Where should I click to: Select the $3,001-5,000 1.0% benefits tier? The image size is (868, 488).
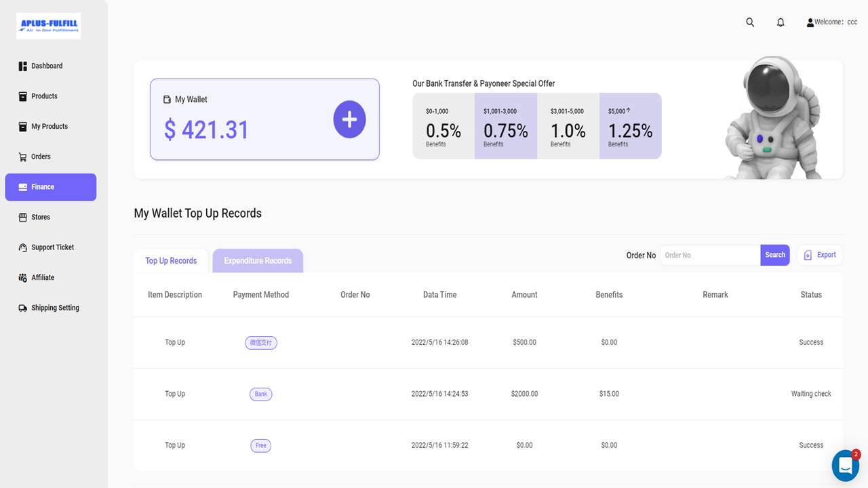click(568, 126)
